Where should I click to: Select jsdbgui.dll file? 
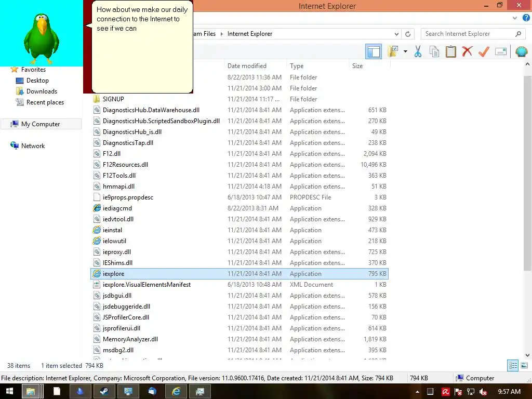pyautogui.click(x=240, y=296)
